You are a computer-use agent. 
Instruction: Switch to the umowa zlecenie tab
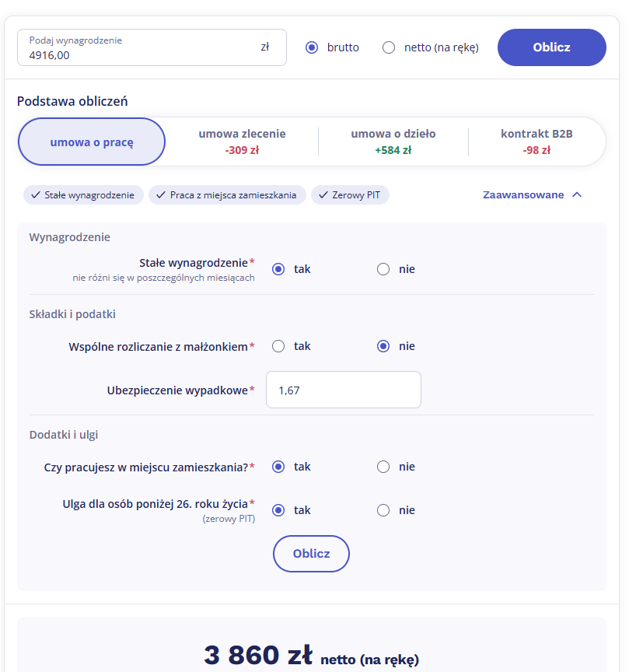tap(242, 142)
